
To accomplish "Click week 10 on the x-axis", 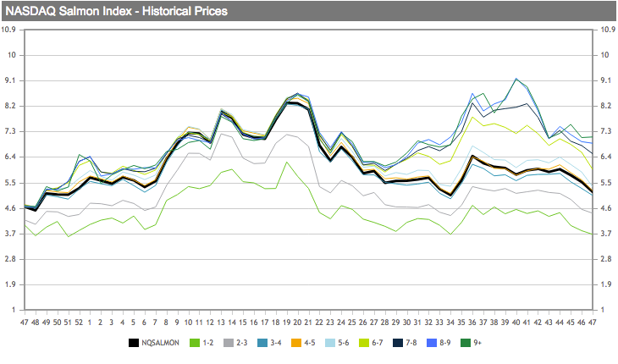I will [x=188, y=323].
